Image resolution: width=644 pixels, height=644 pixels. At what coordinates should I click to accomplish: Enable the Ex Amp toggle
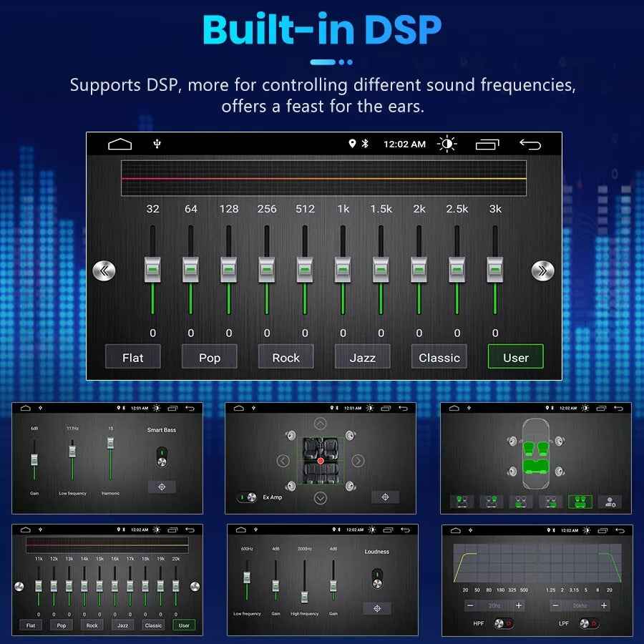pyautogui.click(x=247, y=497)
